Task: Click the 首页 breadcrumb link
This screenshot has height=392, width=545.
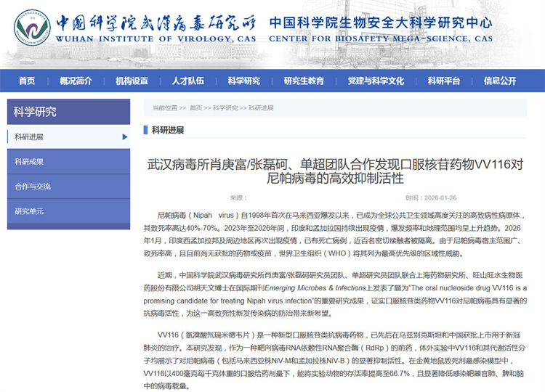Action: point(195,108)
